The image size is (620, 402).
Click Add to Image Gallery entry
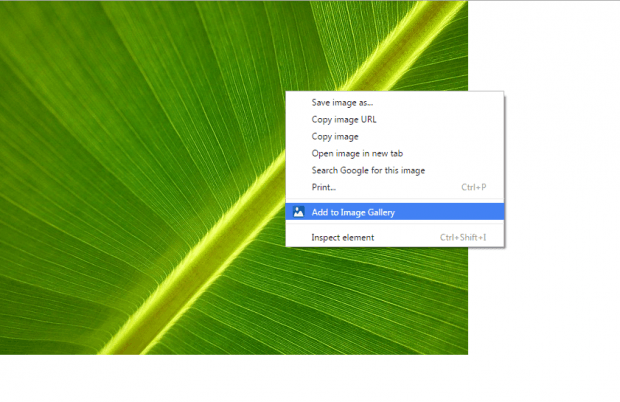pos(395,212)
